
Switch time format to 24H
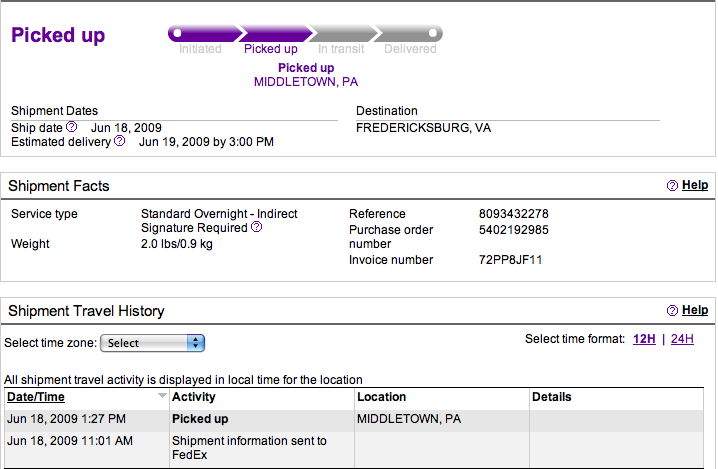(x=682, y=339)
